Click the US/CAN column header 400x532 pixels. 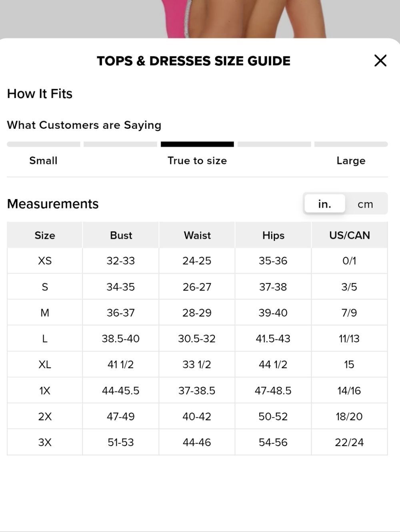tap(350, 235)
